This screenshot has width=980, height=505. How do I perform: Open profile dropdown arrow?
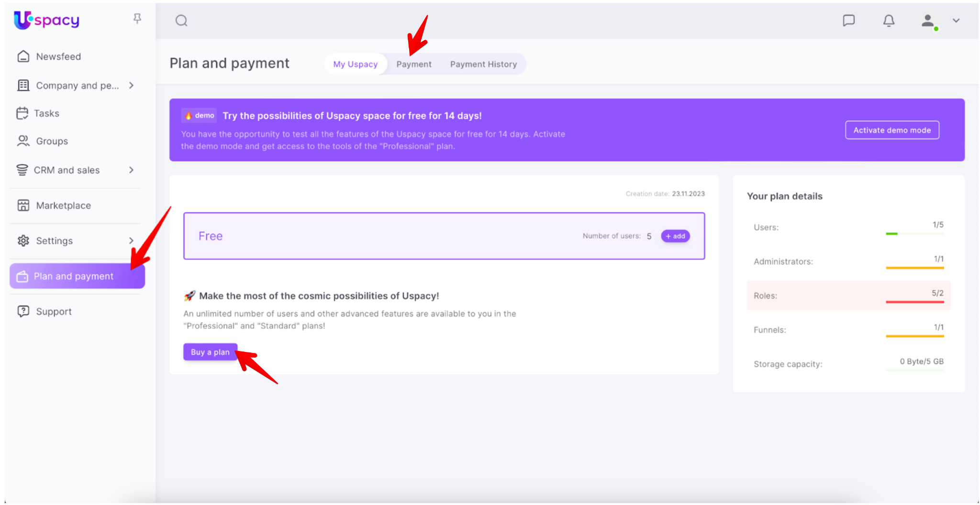[x=956, y=21]
